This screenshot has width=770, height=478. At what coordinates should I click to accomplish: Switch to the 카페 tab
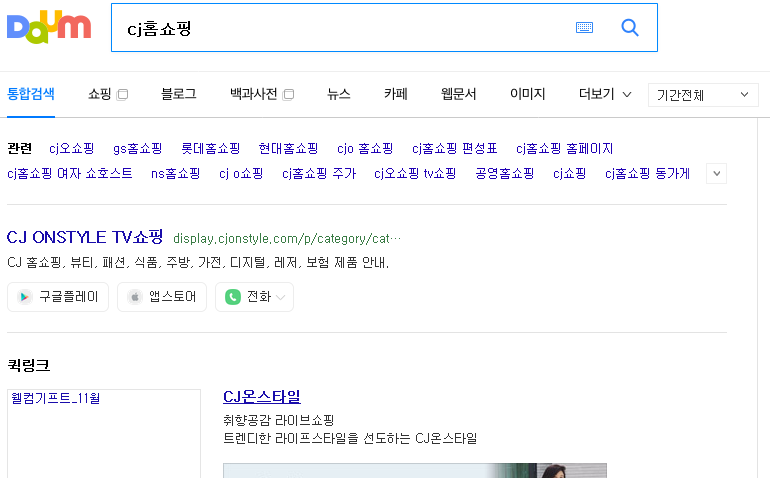(396, 94)
